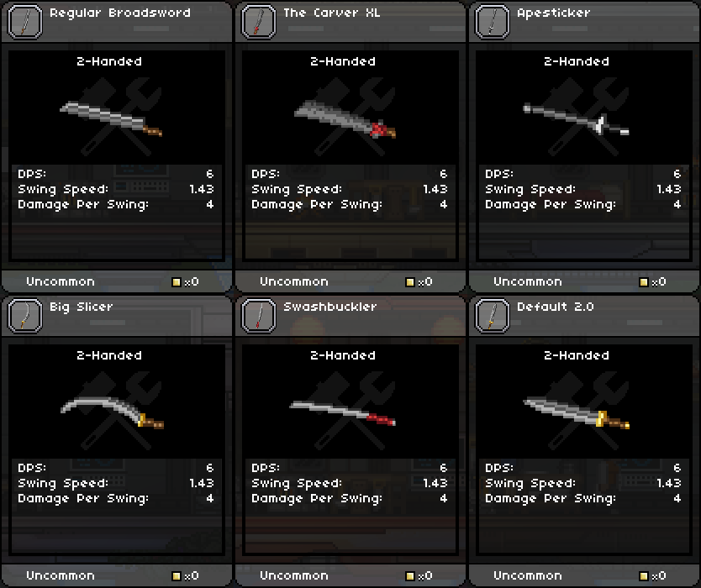Select the red-hilted Swashbuckler sword image
This screenshot has height=588, width=701.
click(x=343, y=413)
